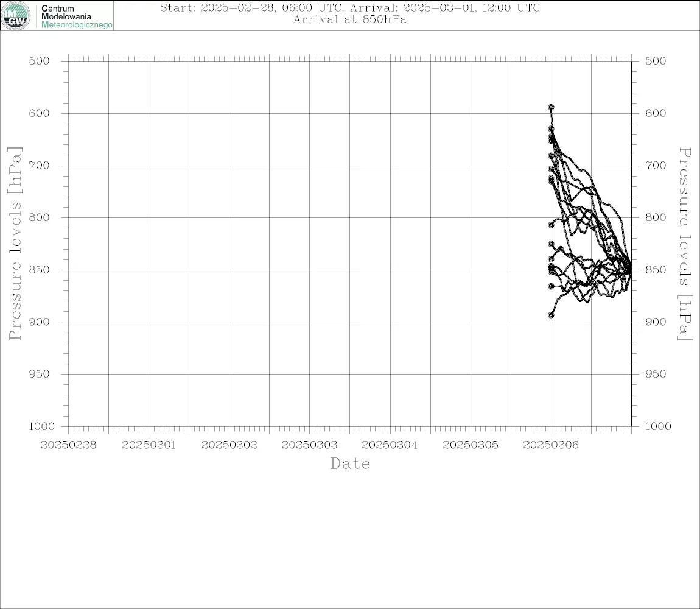Click right axis label 500
This screenshot has height=609, width=700.
coord(656,61)
